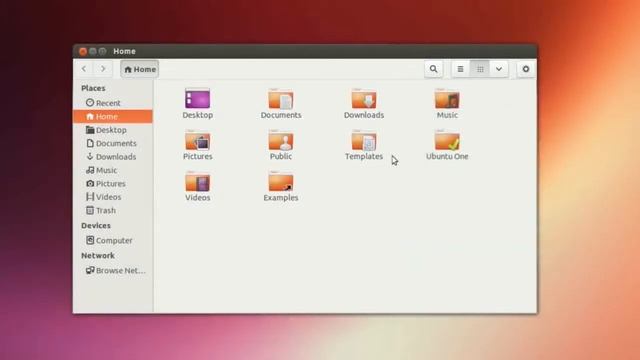Open the Music folder icon
This screenshot has width=640, height=360.
tap(447, 99)
